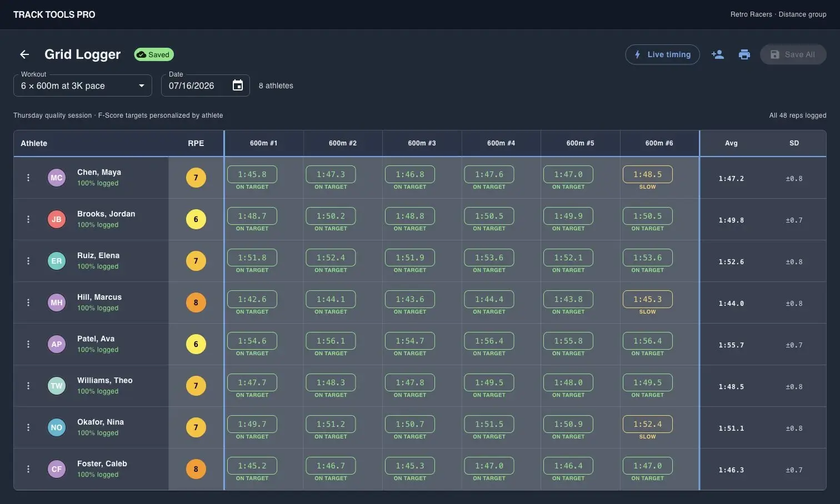
Task: Click the RPE column header
Action: pos(196,143)
